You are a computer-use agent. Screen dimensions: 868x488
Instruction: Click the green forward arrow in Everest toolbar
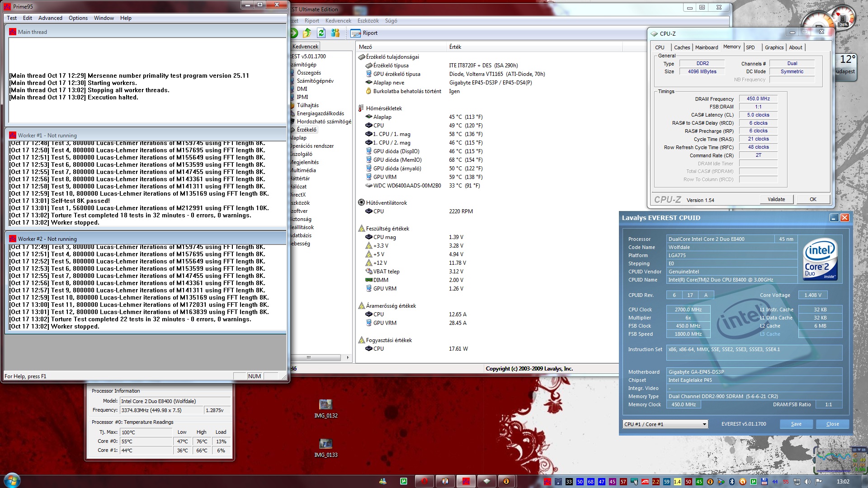(x=294, y=33)
